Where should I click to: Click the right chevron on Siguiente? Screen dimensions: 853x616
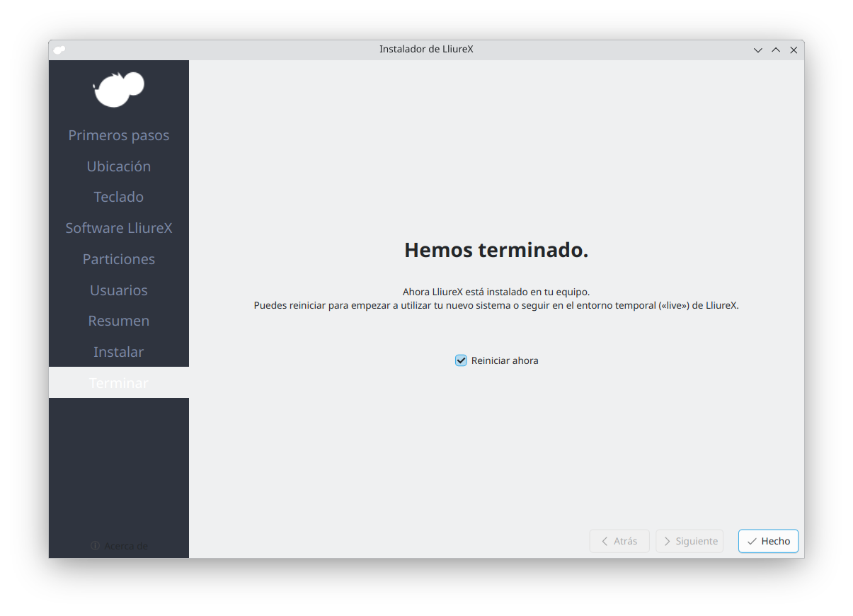[667, 542]
